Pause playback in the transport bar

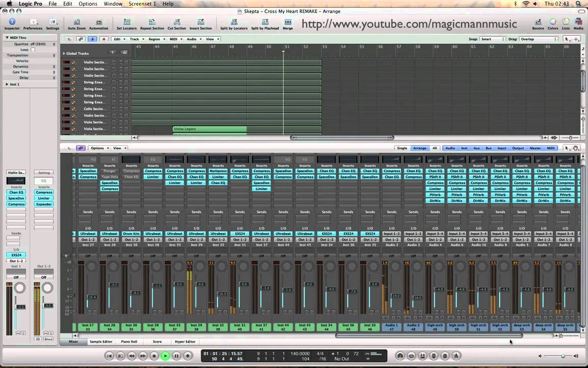pyautogui.click(x=177, y=356)
